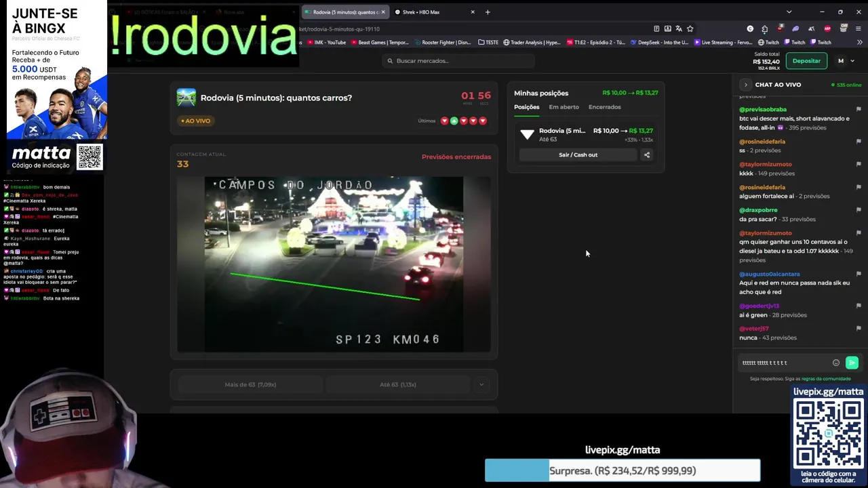Flag @veterj57's chat message
Screen dimensions: 868x488
[x=859, y=329]
